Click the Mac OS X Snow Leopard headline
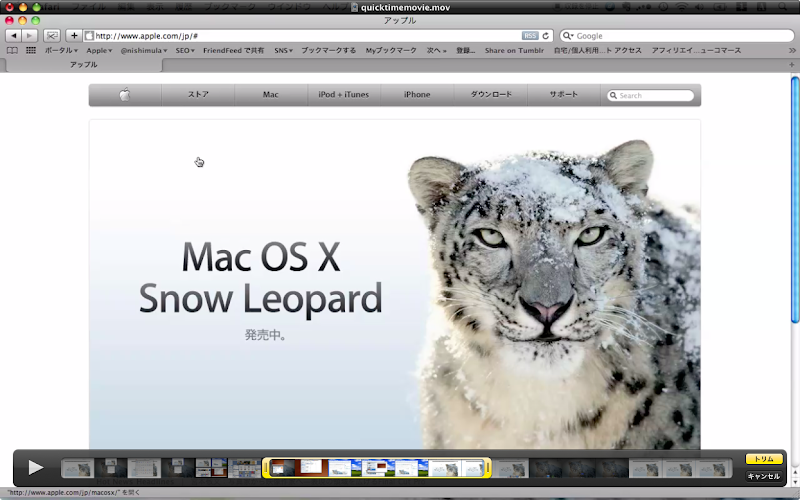This screenshot has height=500, width=800. coord(261,278)
